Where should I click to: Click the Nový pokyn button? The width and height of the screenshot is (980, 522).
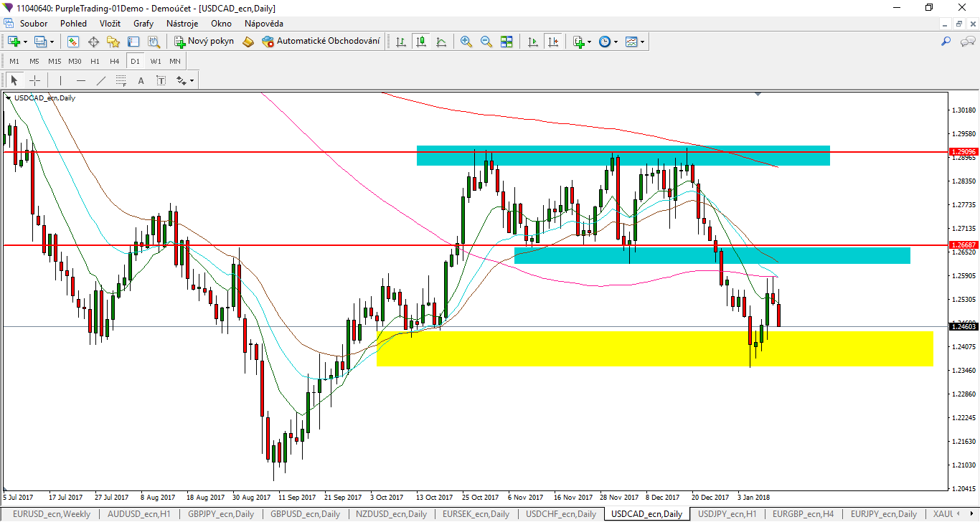[x=204, y=42]
